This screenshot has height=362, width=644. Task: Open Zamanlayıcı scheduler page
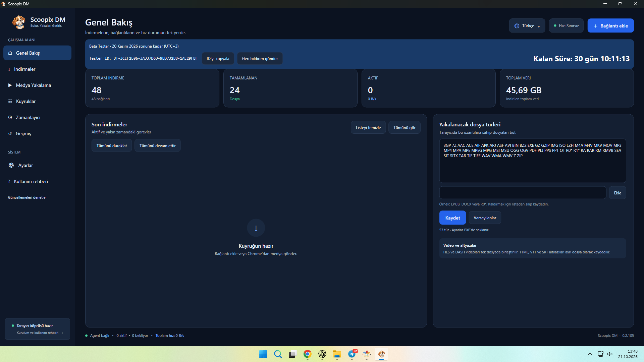click(x=37, y=117)
